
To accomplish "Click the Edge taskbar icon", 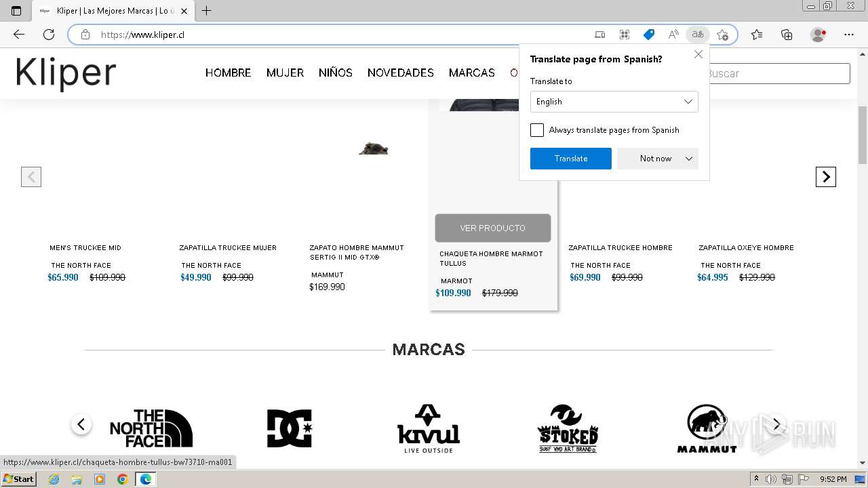I will point(146,479).
